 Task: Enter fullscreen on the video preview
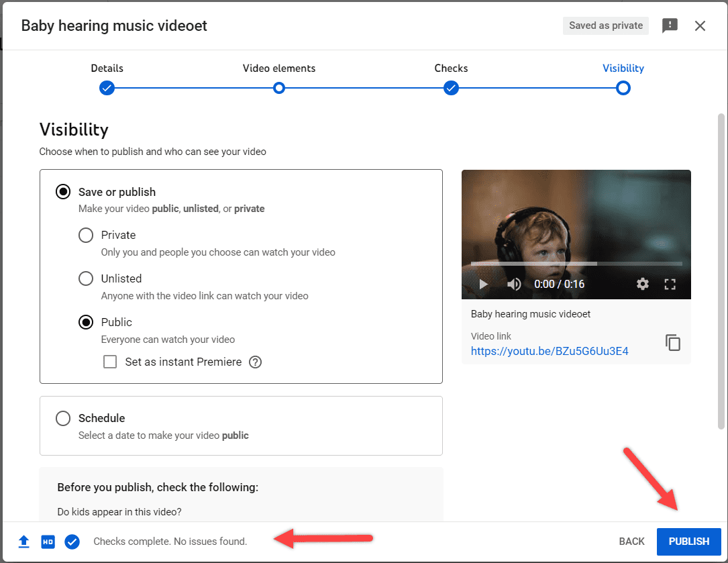point(670,284)
